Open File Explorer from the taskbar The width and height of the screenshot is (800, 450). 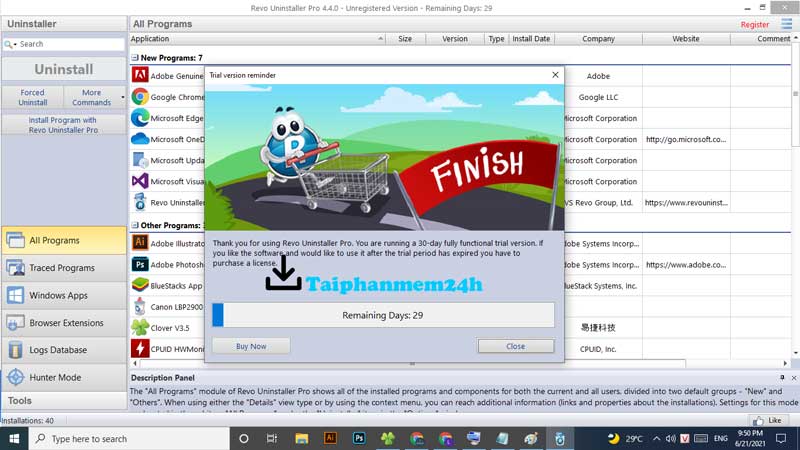302,438
